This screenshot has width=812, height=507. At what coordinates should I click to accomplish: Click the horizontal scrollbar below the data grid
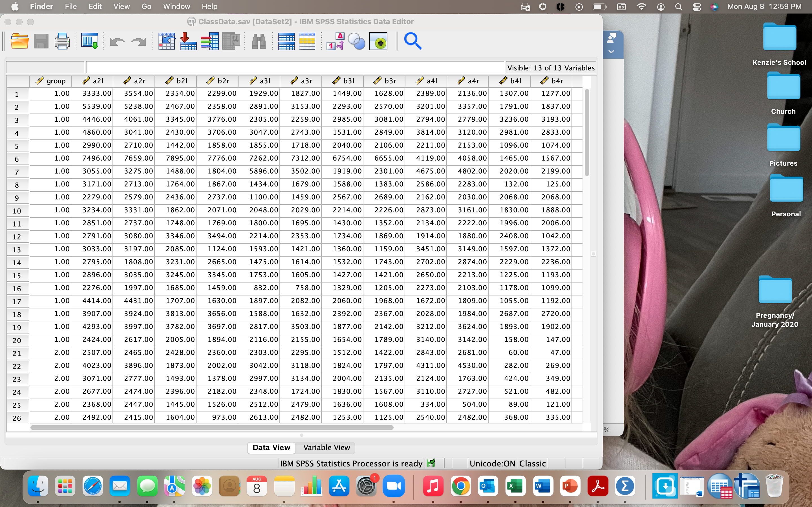tap(211, 427)
